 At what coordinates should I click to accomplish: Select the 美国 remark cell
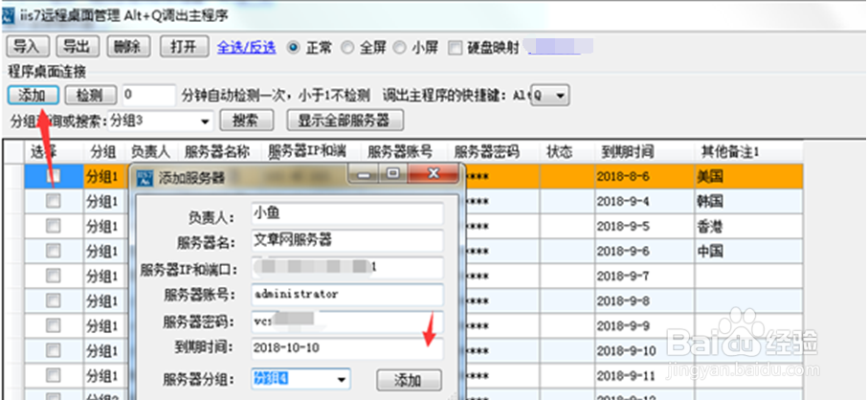click(x=748, y=176)
